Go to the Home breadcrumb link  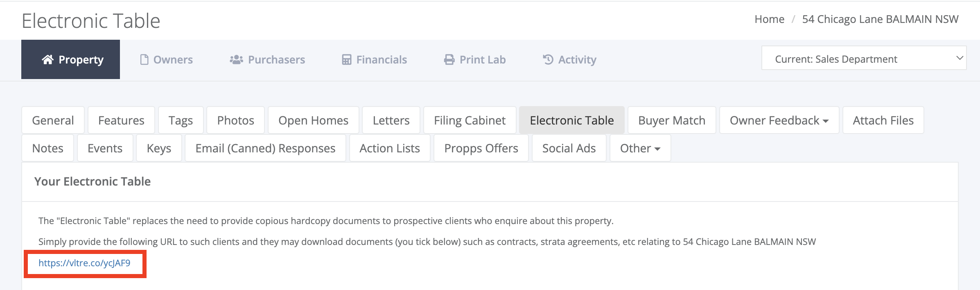click(769, 19)
